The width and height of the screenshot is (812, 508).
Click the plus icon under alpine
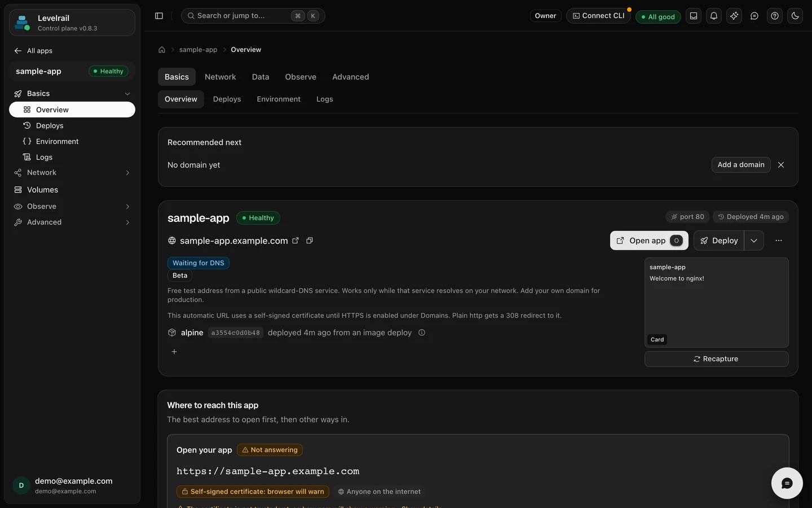[174, 352]
